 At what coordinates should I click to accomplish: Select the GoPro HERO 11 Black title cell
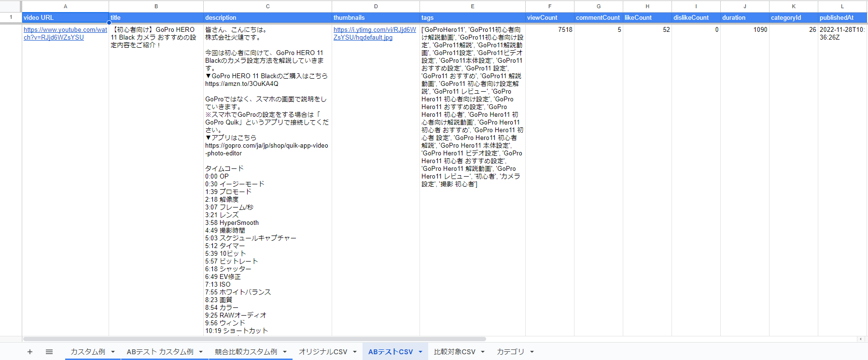[x=156, y=180]
